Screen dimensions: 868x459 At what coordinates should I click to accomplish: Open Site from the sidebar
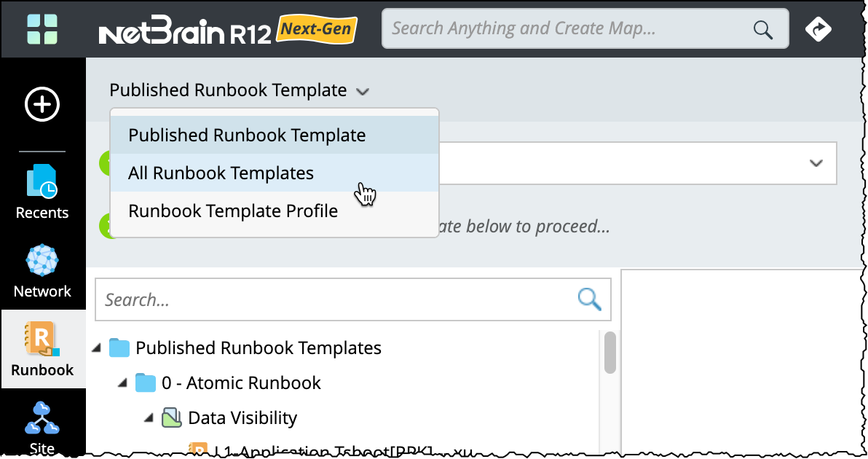(x=42, y=426)
